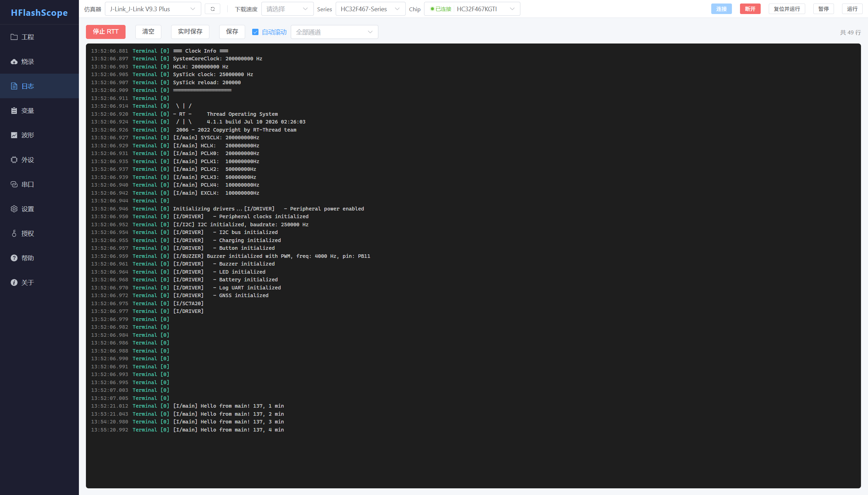Click log line 'SystemCoreClock: 200000000 Hz'
Viewport: 868px width, 495px height.
pyautogui.click(x=217, y=59)
